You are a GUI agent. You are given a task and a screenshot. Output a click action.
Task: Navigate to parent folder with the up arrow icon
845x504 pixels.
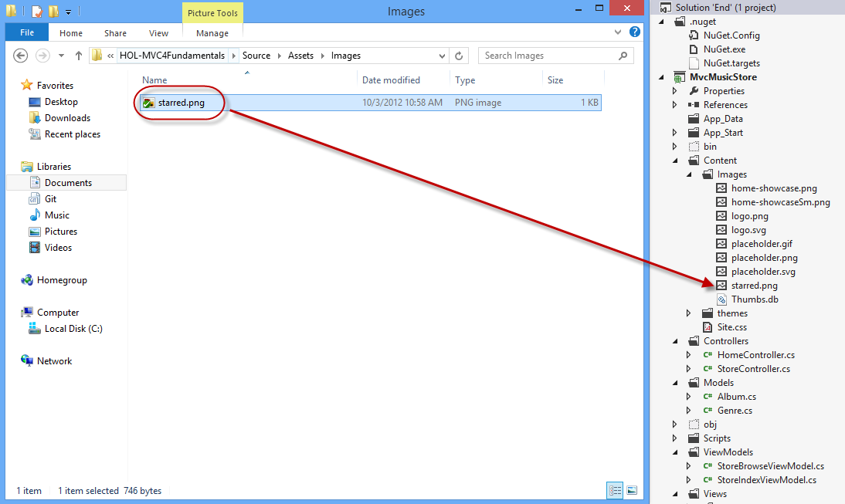coord(80,55)
